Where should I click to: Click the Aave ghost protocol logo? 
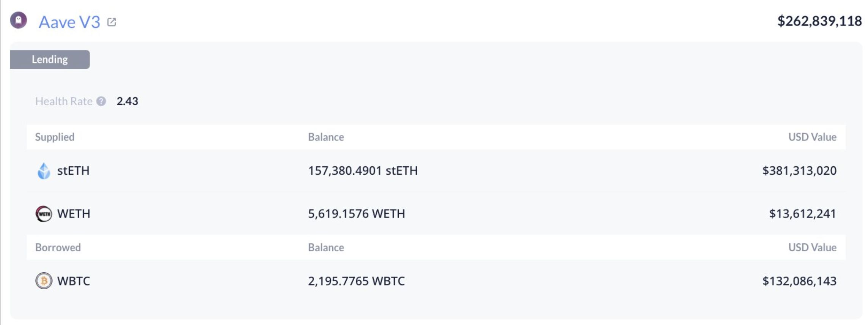point(18,22)
